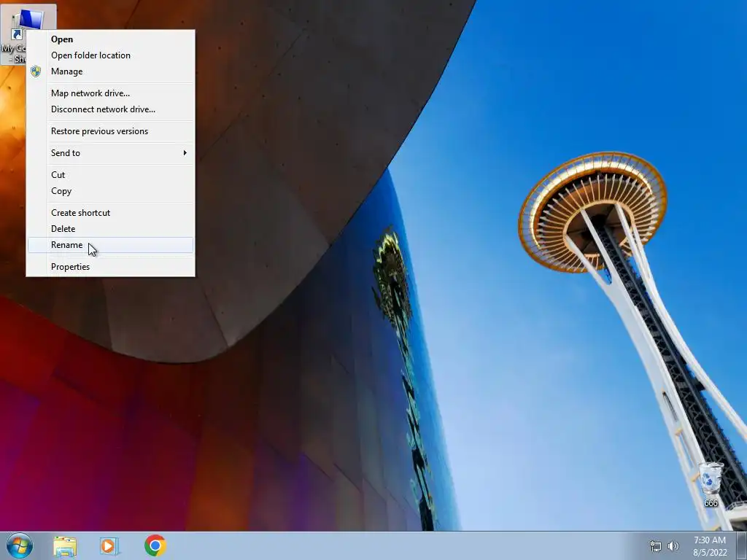Viewport: 747px width, 560px height.
Task: Select Copy from the context menu
Action: point(111,192)
